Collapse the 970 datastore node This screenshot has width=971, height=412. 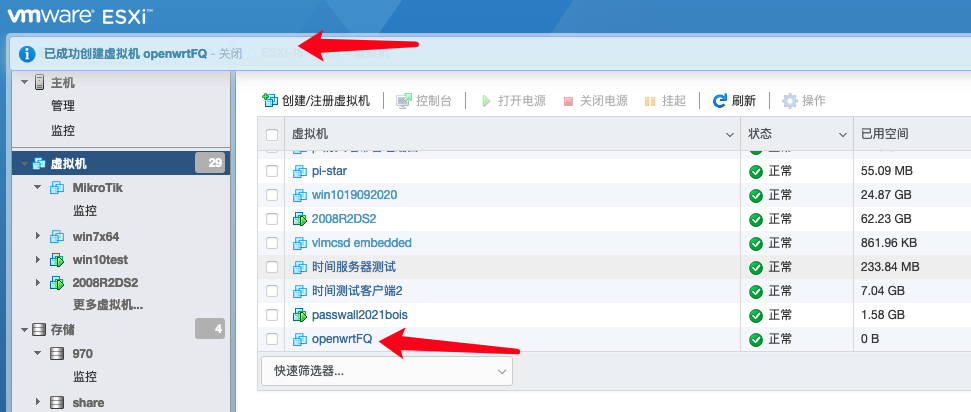[38, 353]
